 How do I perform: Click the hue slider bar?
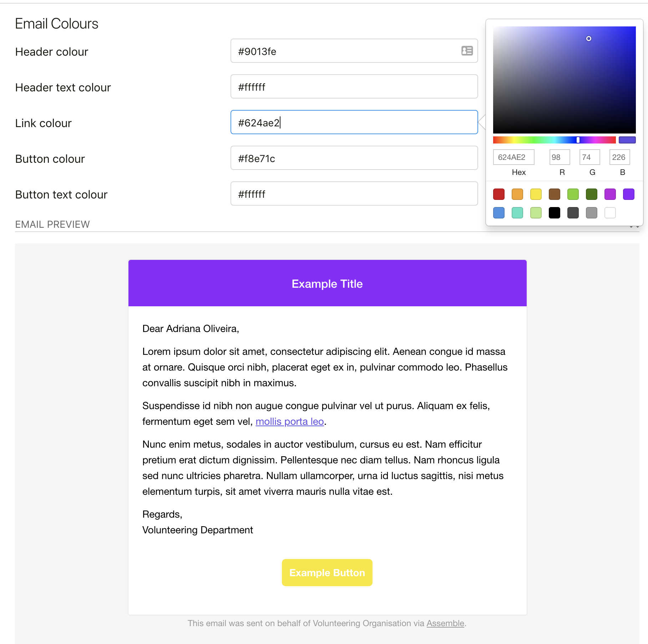pyautogui.click(x=555, y=140)
